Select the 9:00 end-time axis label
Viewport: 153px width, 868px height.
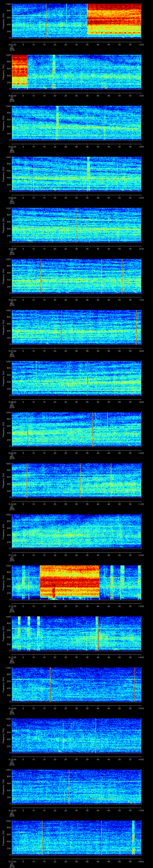pos(141,402)
